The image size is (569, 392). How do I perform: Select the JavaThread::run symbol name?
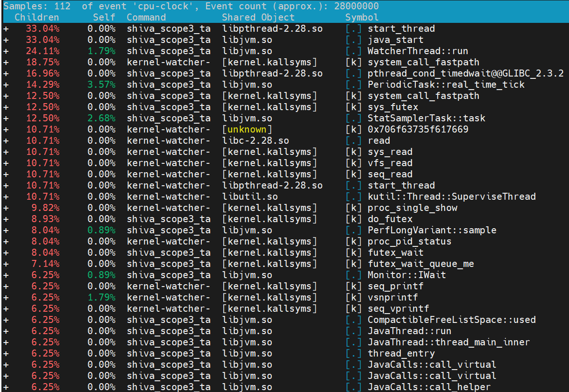click(410, 331)
